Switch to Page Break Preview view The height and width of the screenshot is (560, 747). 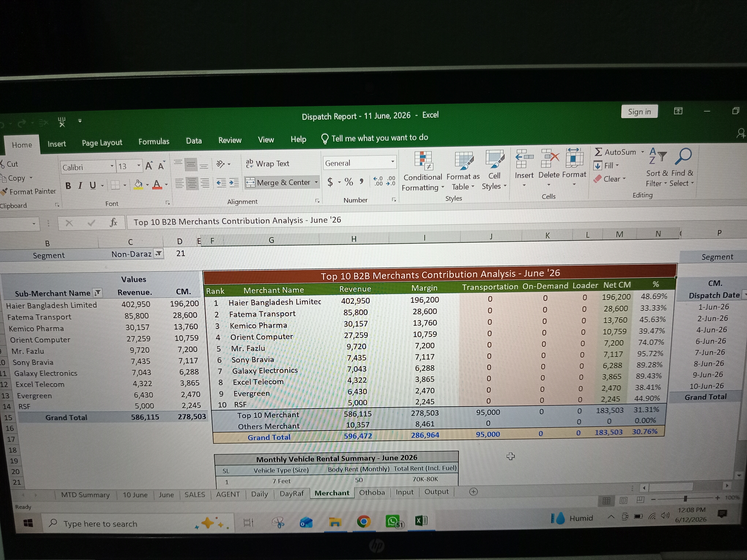pyautogui.click(x=640, y=500)
